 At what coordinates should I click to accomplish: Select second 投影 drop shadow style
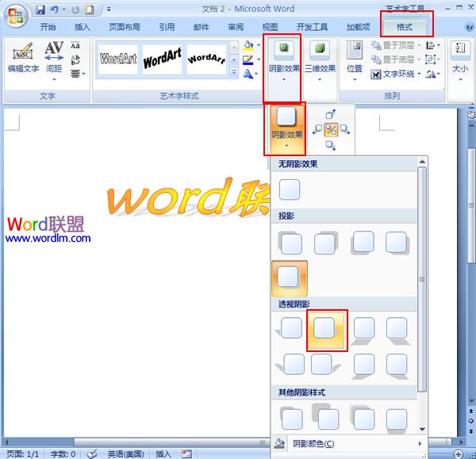(x=325, y=243)
